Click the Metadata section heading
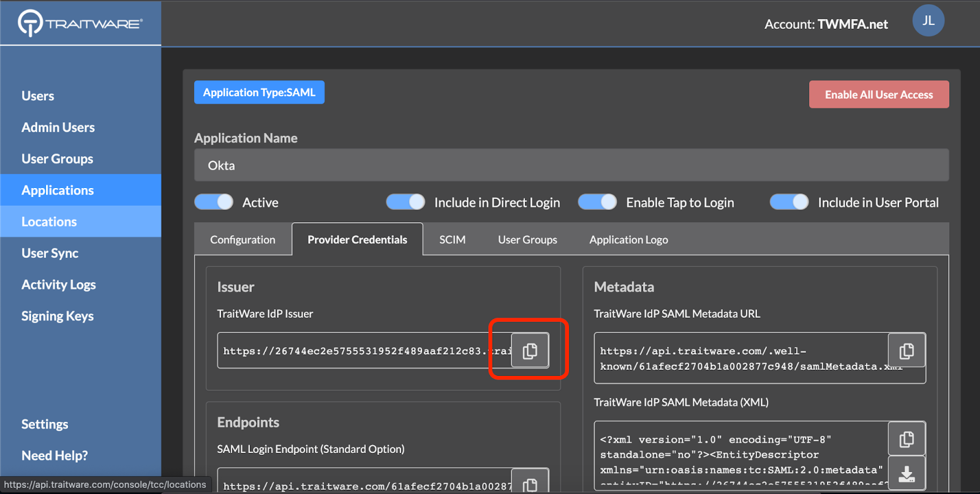 [x=624, y=287]
